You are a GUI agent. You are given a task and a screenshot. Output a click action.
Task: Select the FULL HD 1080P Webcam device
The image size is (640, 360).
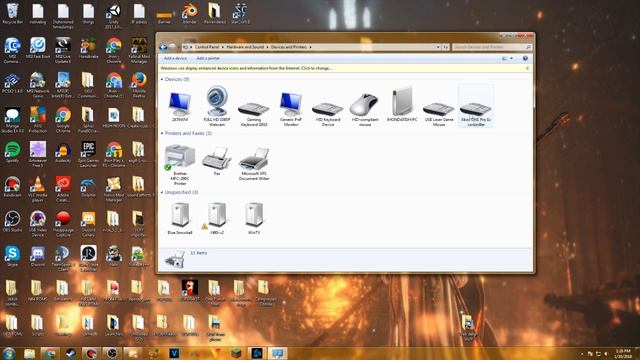[x=217, y=106]
